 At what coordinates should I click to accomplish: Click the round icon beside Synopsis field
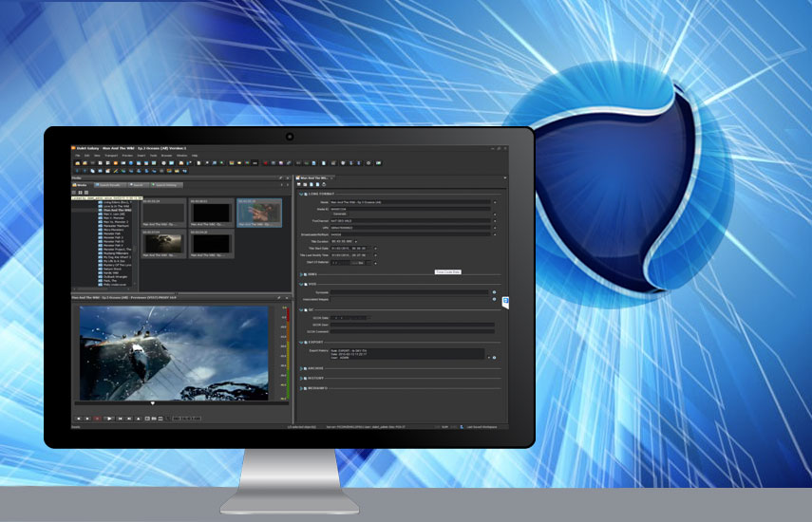tap(494, 292)
